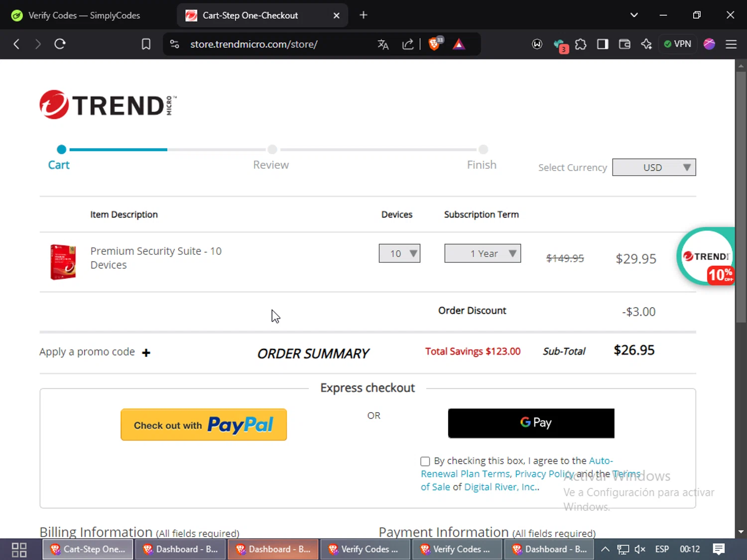
Task: Click ESP keyboard language indicator
Action: (x=662, y=550)
